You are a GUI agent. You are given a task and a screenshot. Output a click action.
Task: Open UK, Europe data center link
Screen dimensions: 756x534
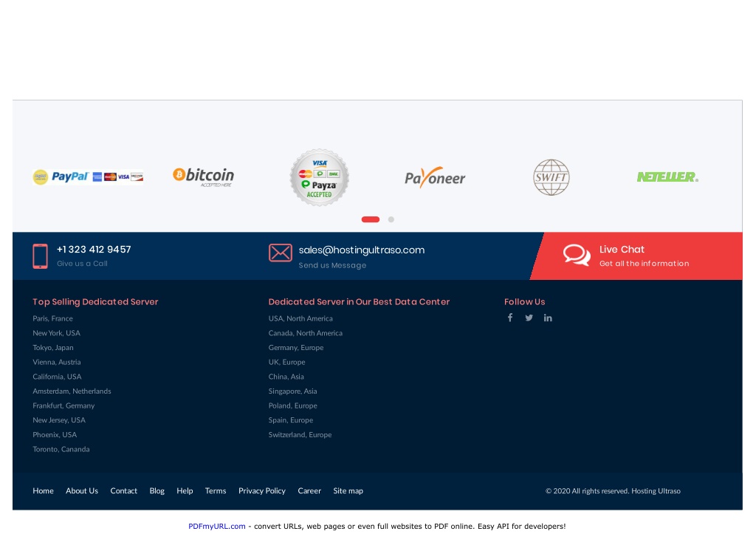pos(286,362)
